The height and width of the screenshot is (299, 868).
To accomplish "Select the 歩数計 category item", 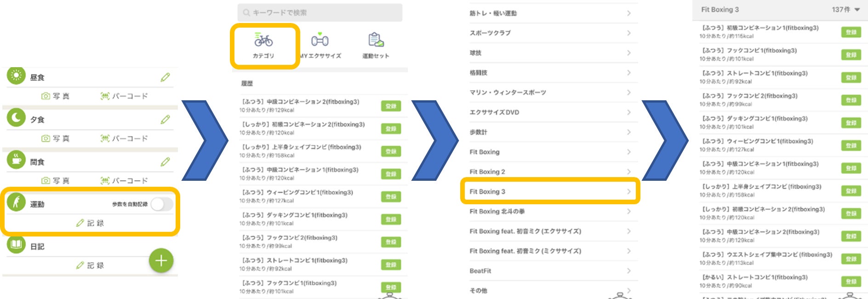I will pos(549,132).
